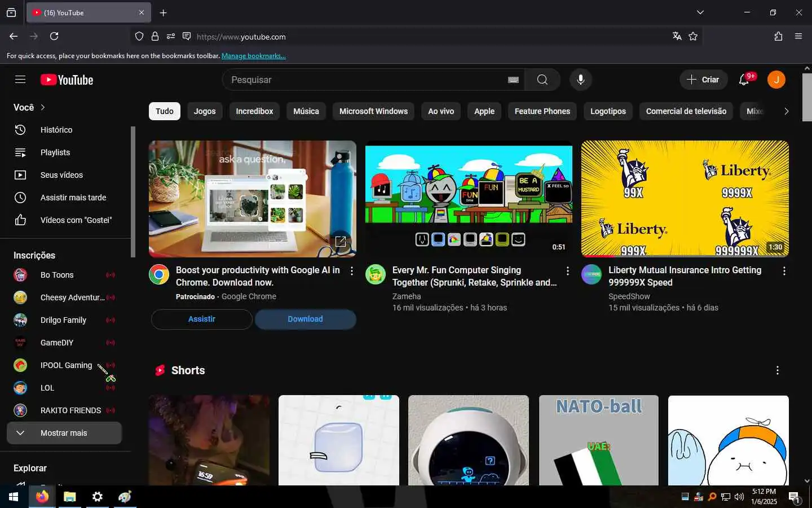Select the Logotipos filter chip
Screen dimensions: 812x508
pos(608,111)
